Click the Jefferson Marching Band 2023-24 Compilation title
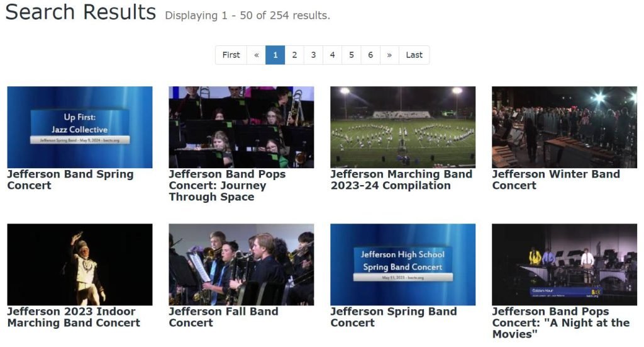Screen dimensions: 644x347 pos(401,179)
